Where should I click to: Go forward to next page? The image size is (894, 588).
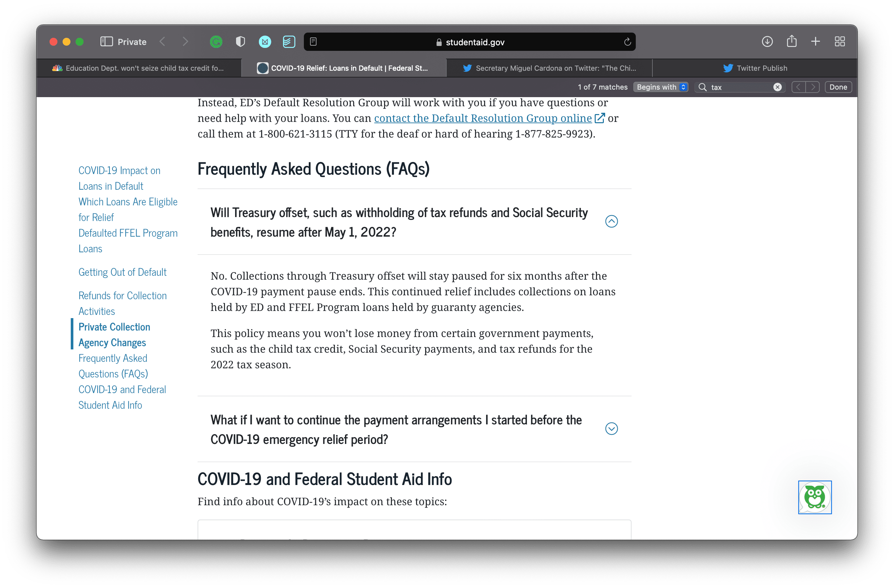pos(185,42)
